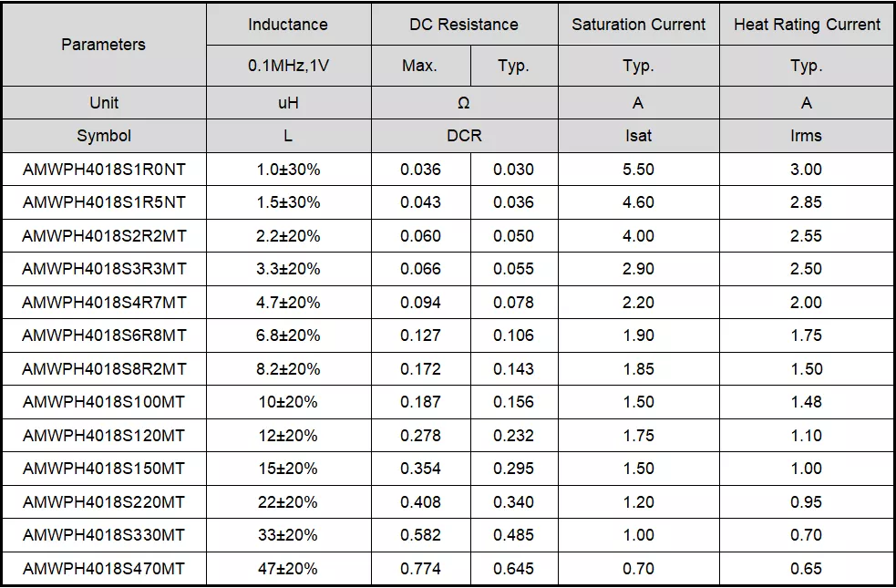896x588 pixels.
Task: Select the Max. subheader under DC Resistance
Action: tap(419, 66)
